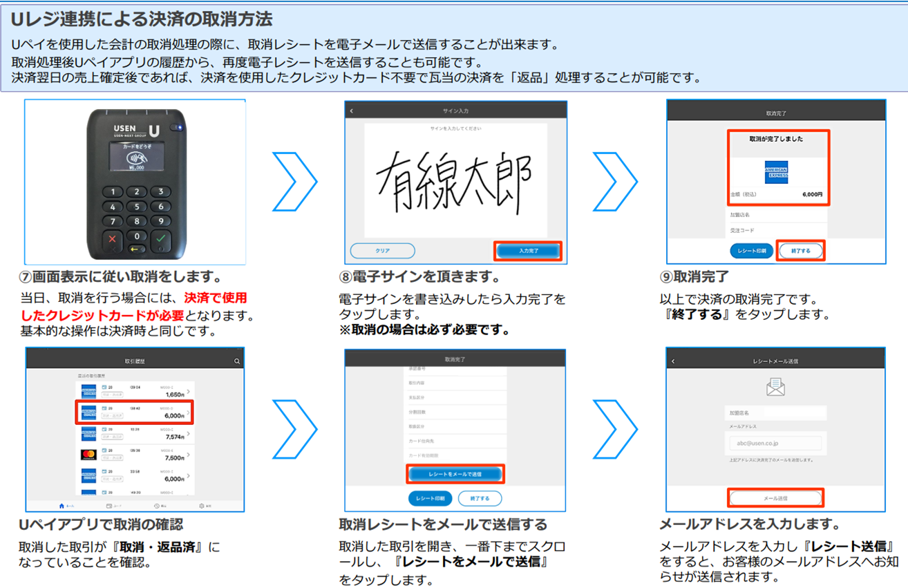Screen dimensions: 908x588
Task: Click 終了する on the first 取消完了 screen
Action: [800, 251]
